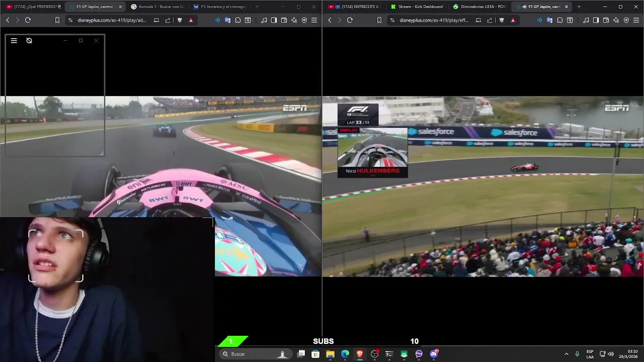Click the cast icon in left address bar
This screenshot has height=362, width=644.
pyautogui.click(x=156, y=20)
